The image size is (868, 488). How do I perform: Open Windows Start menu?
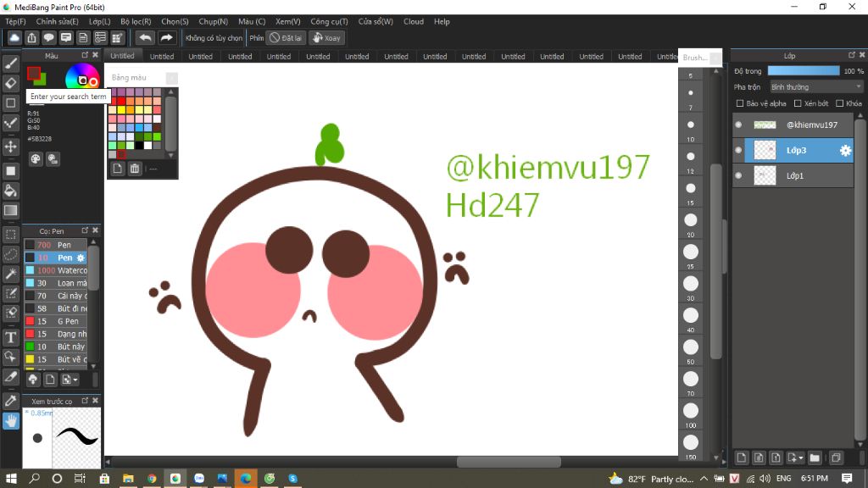[10, 479]
